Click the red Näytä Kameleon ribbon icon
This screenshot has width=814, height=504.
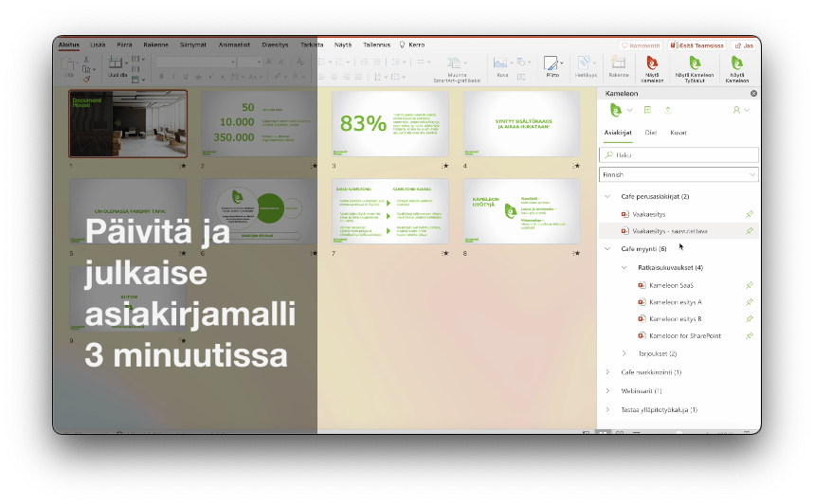coord(652,63)
